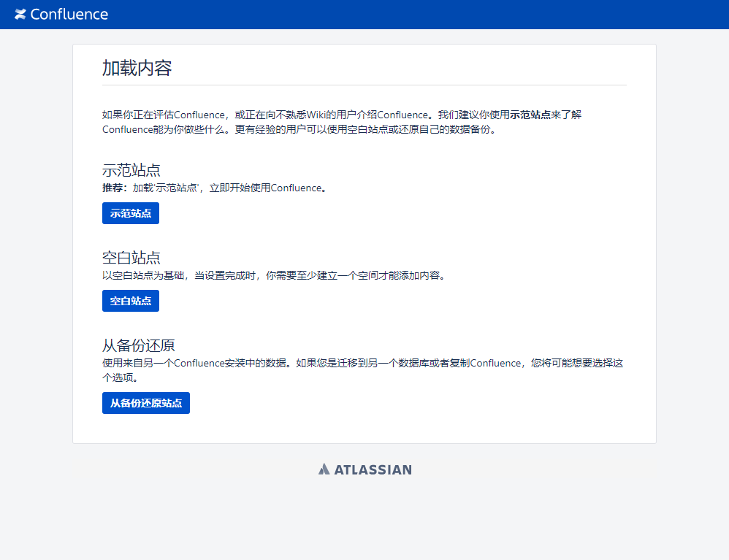
Task: Click text 使用来自另一个Confluence安装中的数据 description
Action: point(362,370)
